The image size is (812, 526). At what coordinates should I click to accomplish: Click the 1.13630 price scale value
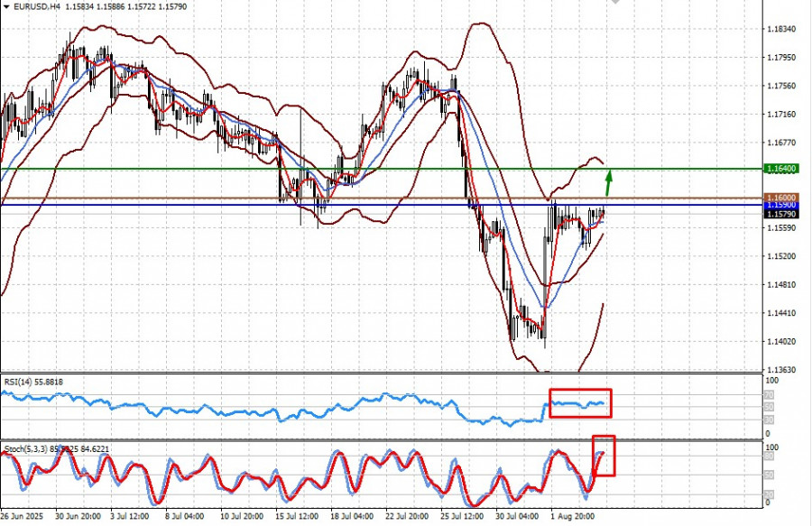[x=781, y=370]
